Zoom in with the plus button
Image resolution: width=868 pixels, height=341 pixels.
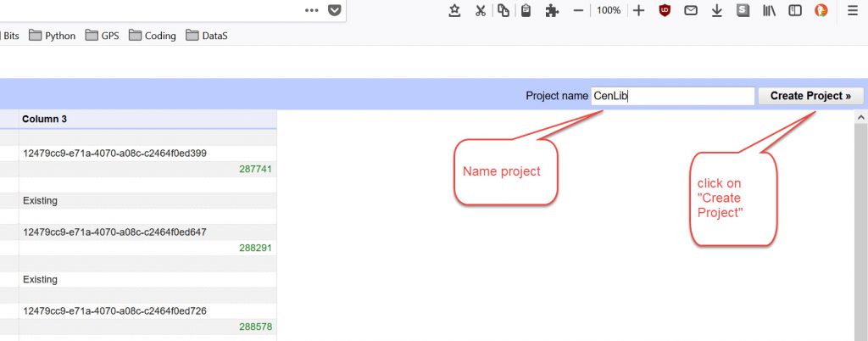[639, 10]
